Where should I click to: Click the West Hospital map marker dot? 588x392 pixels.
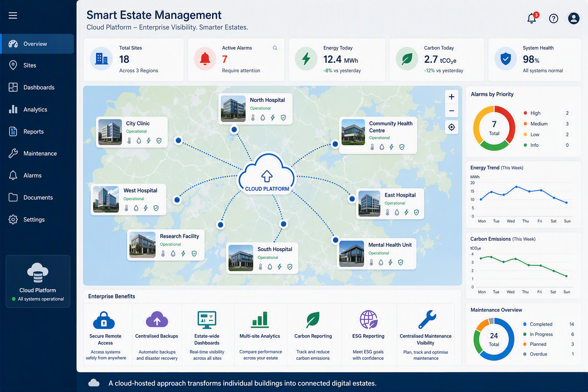pyautogui.click(x=177, y=200)
